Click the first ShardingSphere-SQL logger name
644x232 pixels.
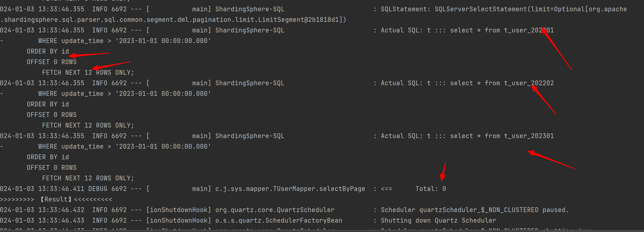pos(249,9)
